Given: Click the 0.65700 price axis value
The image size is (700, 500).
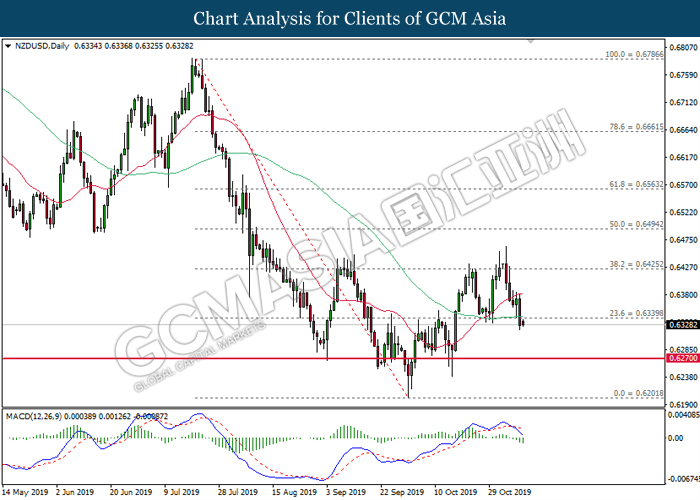Looking at the screenshot, I should [x=683, y=185].
